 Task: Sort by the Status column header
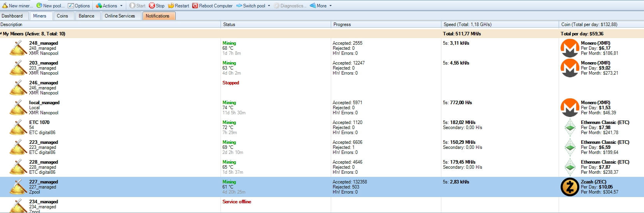[276, 24]
